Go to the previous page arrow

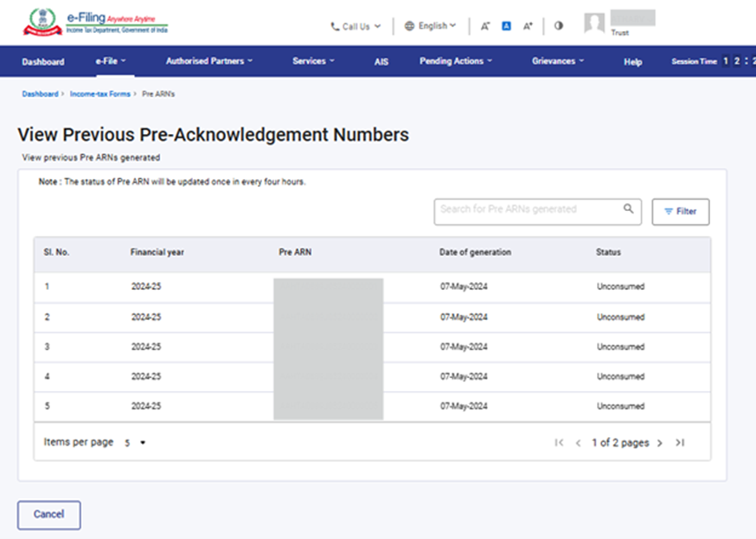coord(578,443)
